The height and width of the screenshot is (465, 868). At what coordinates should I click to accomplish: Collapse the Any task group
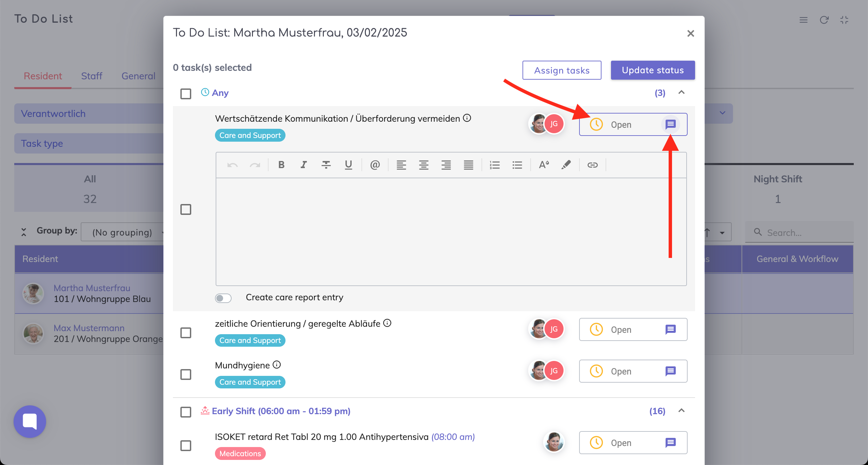click(x=681, y=93)
